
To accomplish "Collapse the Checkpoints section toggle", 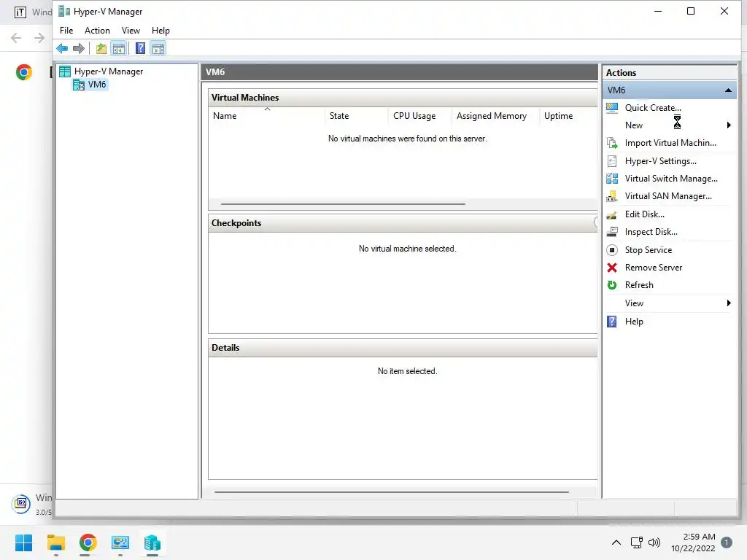I will click(x=595, y=222).
